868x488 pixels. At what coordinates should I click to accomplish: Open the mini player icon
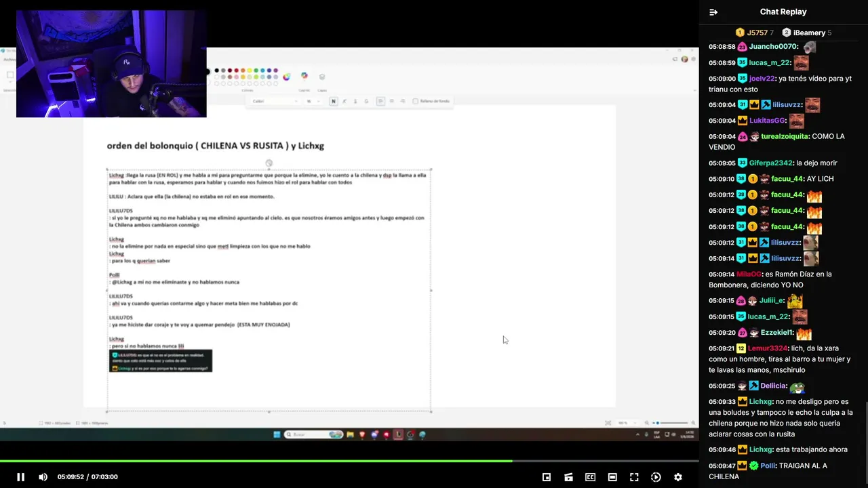tap(547, 477)
